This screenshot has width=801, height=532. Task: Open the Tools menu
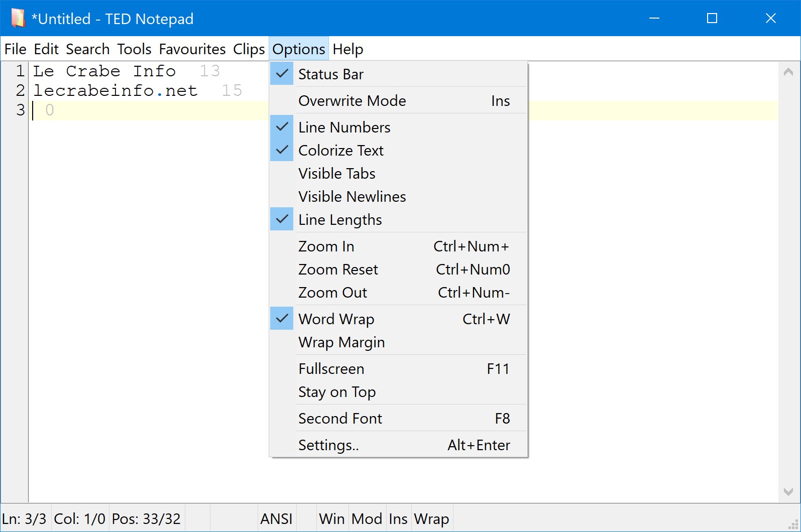134,49
